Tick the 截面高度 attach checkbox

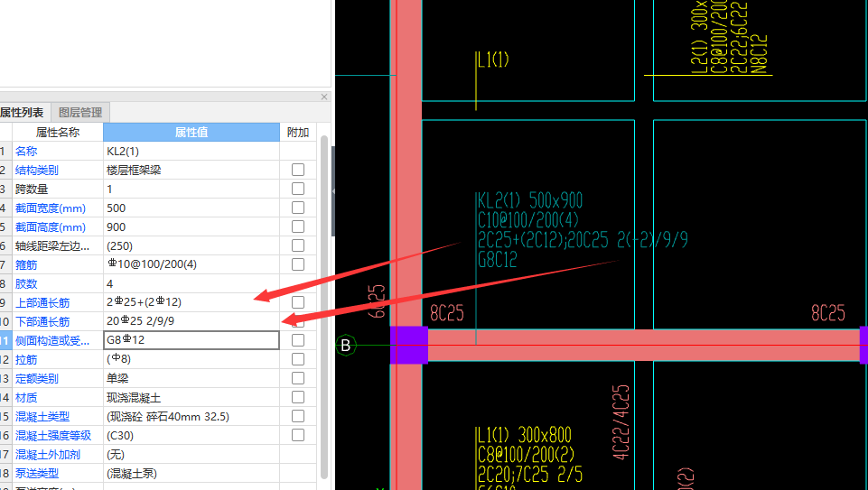tap(298, 227)
